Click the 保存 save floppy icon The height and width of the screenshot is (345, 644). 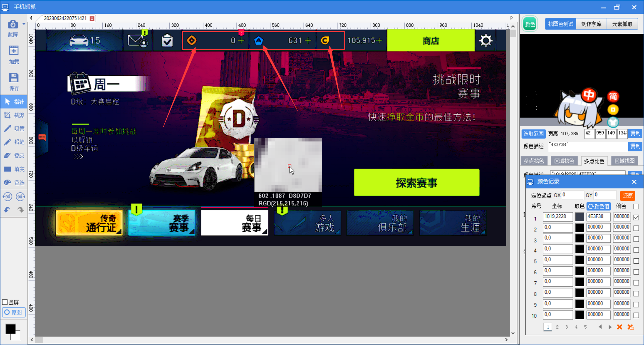(x=14, y=82)
